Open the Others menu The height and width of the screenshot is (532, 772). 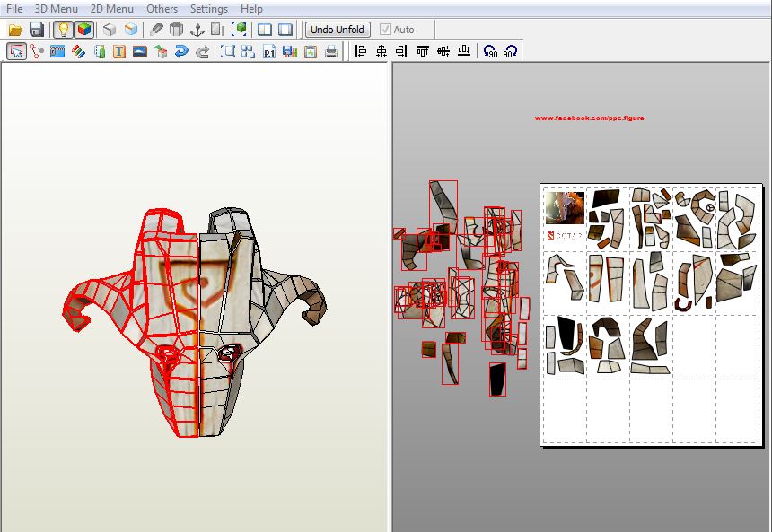162,9
